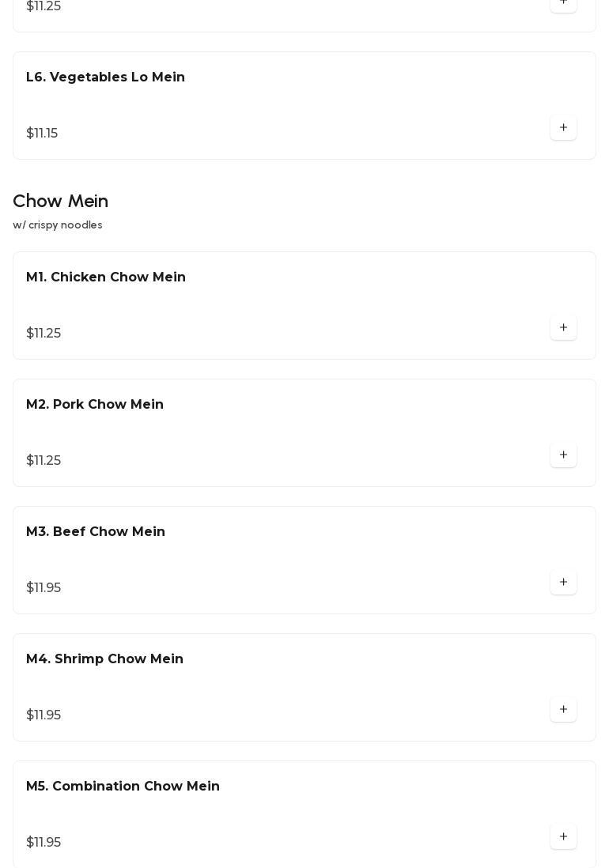
Task: Add M3. Beef Chow Mein to order
Action: coord(563,583)
